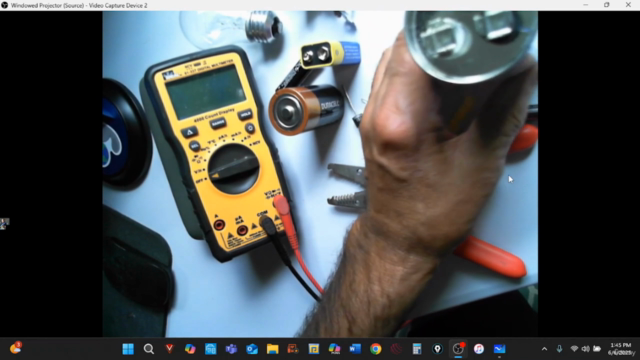
Task: Open Microsoft Teams from the taskbar
Action: (x=231, y=349)
